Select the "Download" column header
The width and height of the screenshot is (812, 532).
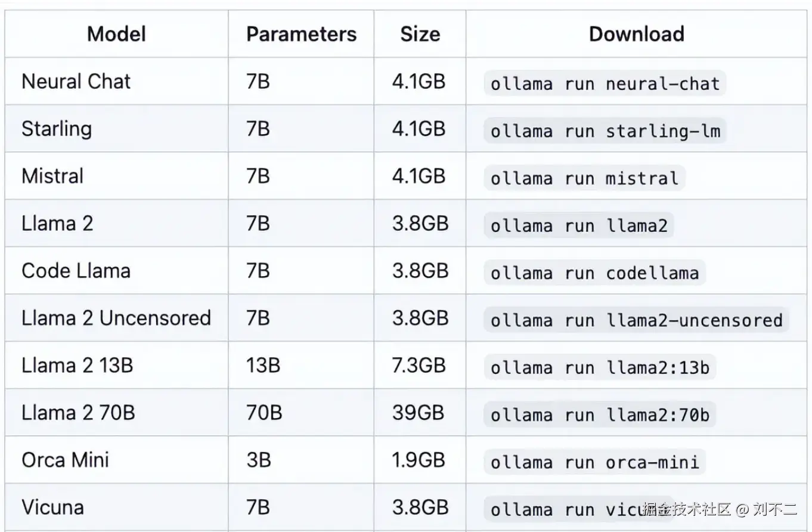click(x=636, y=34)
